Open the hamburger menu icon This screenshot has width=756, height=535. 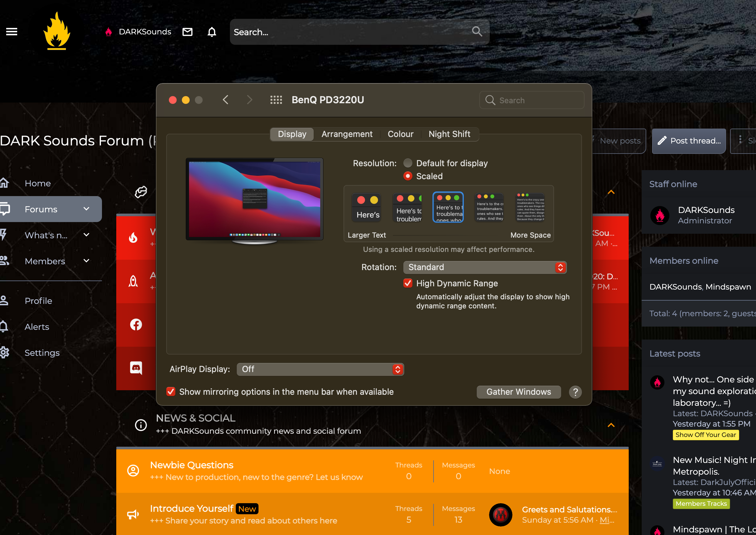pyautogui.click(x=12, y=31)
